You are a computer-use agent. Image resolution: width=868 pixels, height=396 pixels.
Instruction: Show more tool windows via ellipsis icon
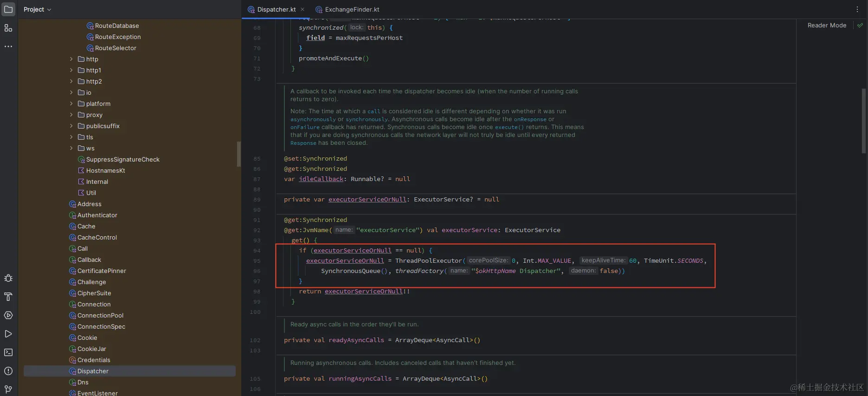(x=8, y=46)
